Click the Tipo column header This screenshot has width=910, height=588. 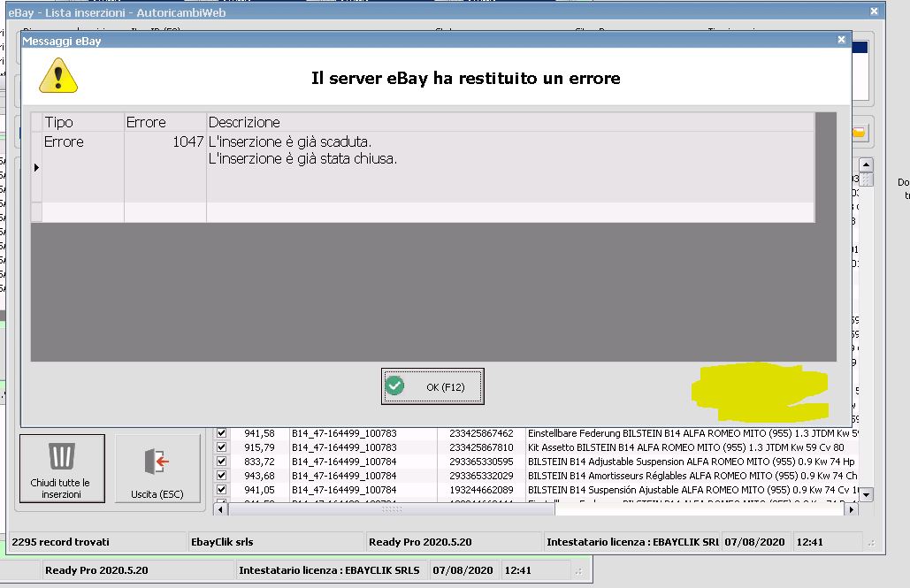point(83,122)
